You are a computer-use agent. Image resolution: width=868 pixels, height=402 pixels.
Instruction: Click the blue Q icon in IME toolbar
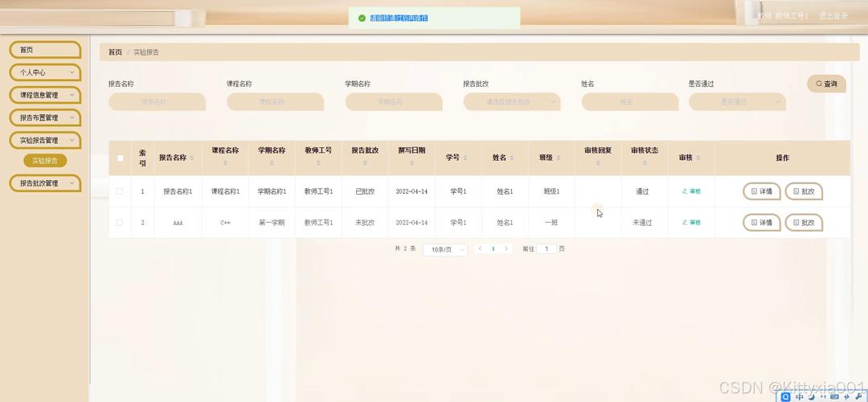(x=786, y=396)
